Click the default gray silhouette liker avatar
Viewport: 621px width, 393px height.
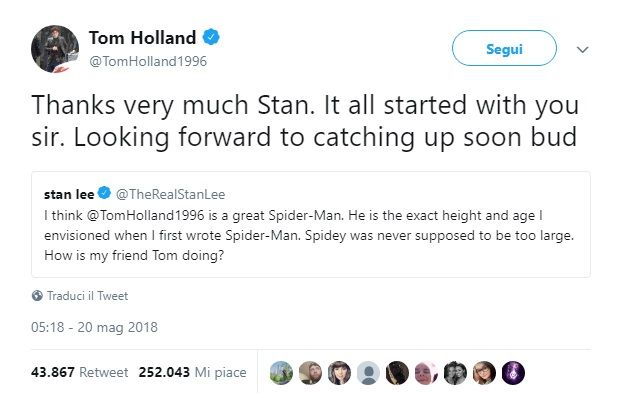pyautogui.click(x=368, y=373)
